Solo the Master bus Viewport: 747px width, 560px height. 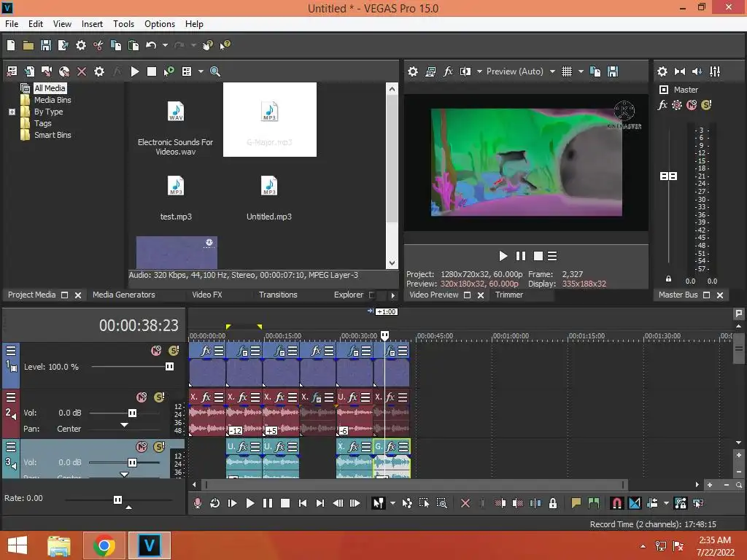706,105
